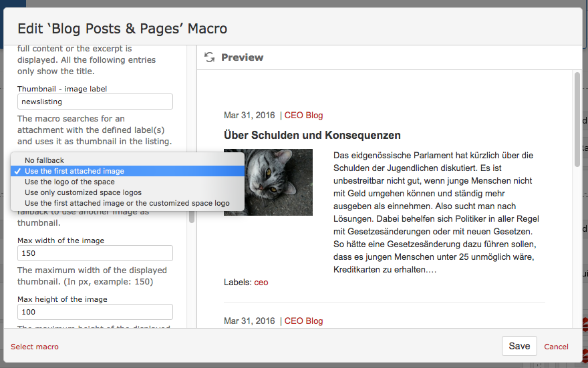Open first CEO Blog link
Screen dimensions: 588x368
point(303,116)
